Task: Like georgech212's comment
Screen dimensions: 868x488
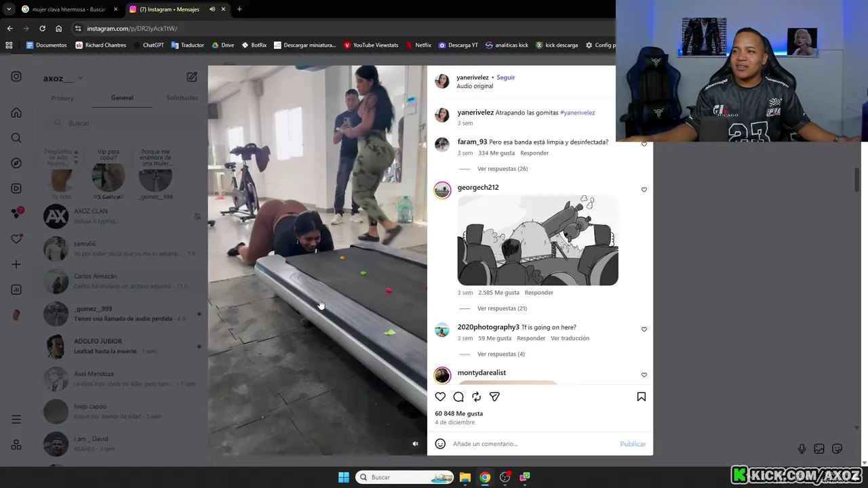Action: [644, 190]
